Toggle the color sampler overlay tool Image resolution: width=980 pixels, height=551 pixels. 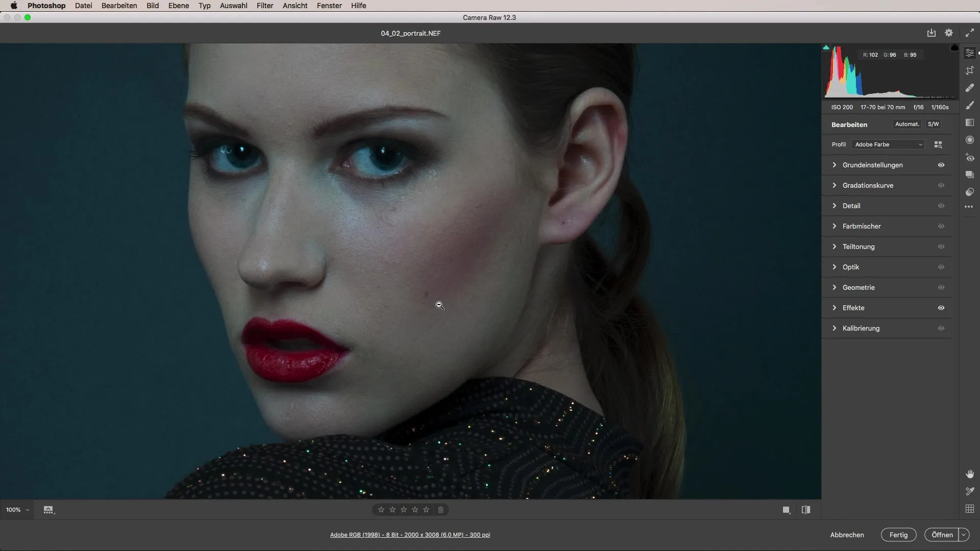point(970,491)
